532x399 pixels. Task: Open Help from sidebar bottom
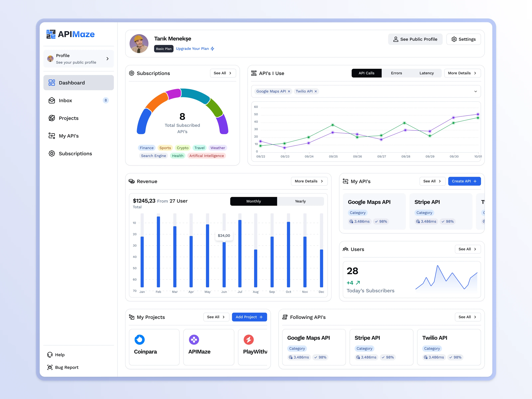[60, 355]
